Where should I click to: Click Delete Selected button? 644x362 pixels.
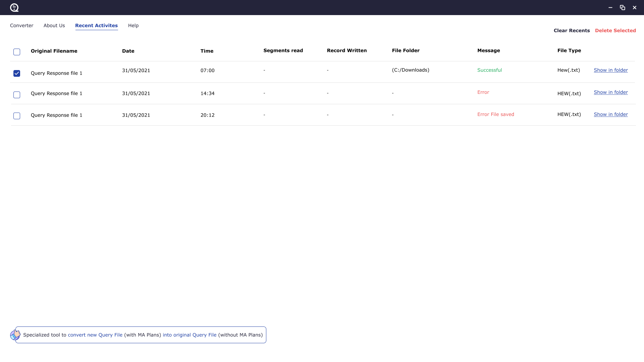[615, 31]
